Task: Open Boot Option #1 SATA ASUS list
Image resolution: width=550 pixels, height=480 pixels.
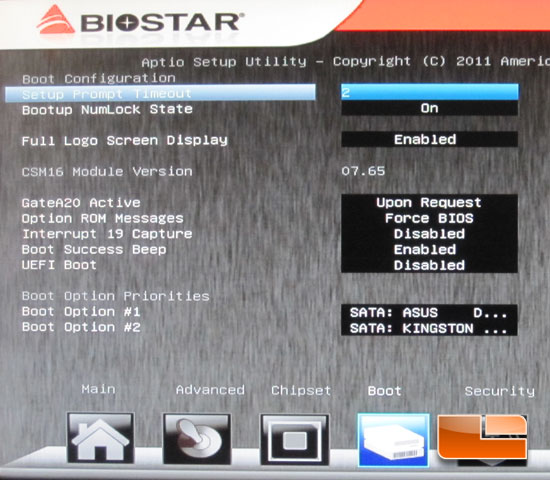Action: point(429,312)
